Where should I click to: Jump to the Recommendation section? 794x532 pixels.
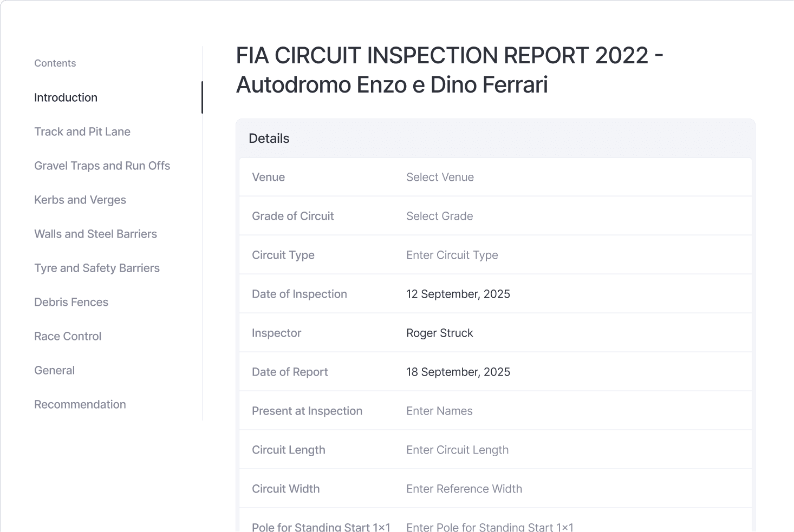(80, 404)
